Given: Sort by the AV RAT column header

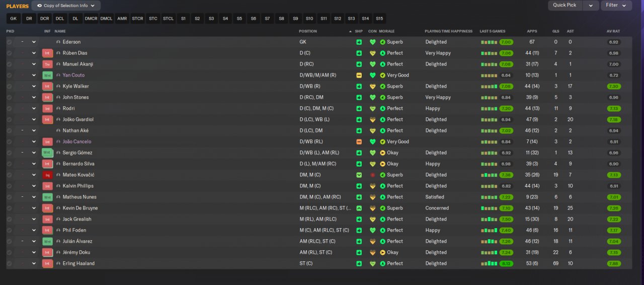Looking at the screenshot, I should click(x=613, y=31).
